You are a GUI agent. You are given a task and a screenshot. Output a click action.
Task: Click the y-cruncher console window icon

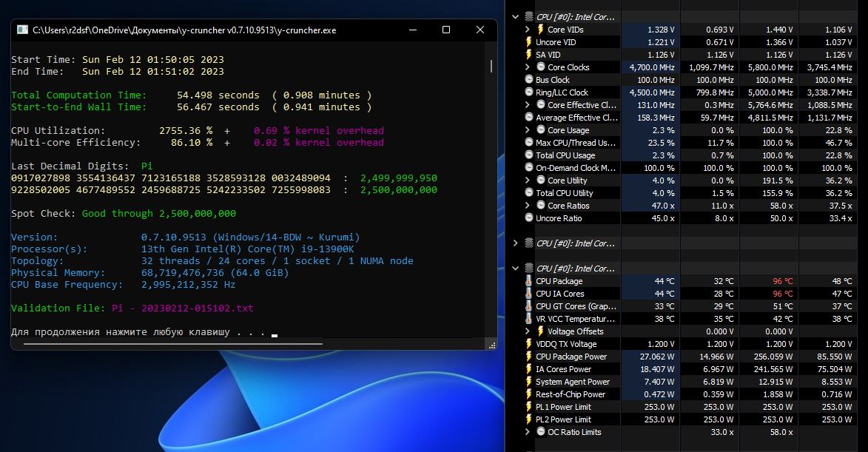tap(22, 30)
